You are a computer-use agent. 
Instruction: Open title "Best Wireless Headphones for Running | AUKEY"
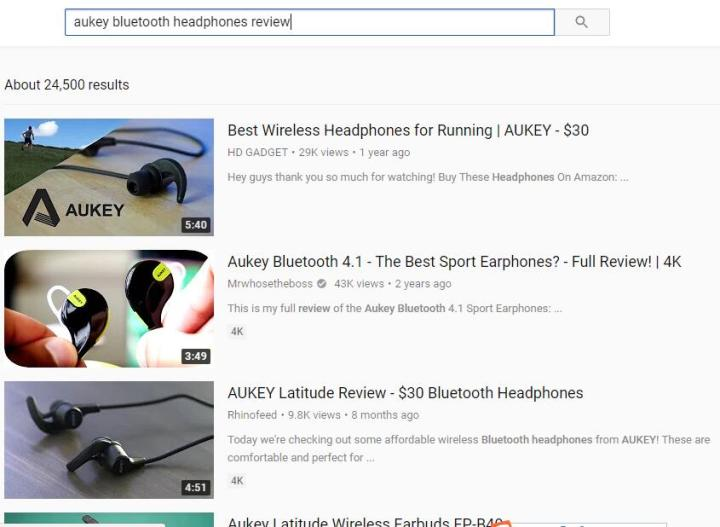tap(408, 130)
